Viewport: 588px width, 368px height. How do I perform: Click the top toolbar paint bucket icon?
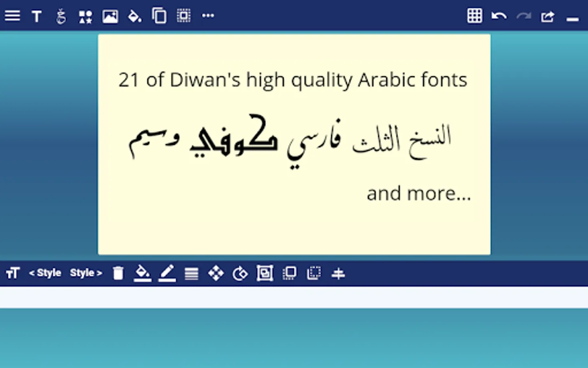coord(134,16)
